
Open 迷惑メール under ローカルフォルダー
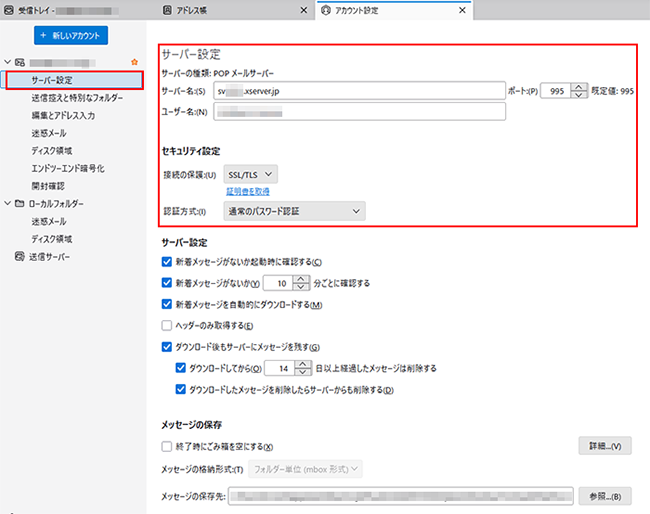(49, 221)
